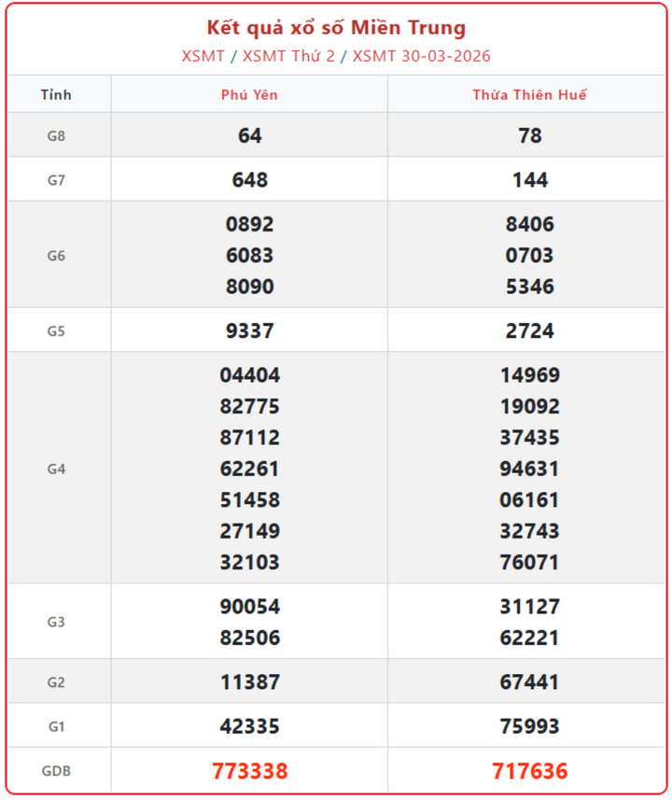Viewport: 672px width, 800px height.
Task: Click Phú Yên special prize number 773338
Action: click(x=249, y=771)
